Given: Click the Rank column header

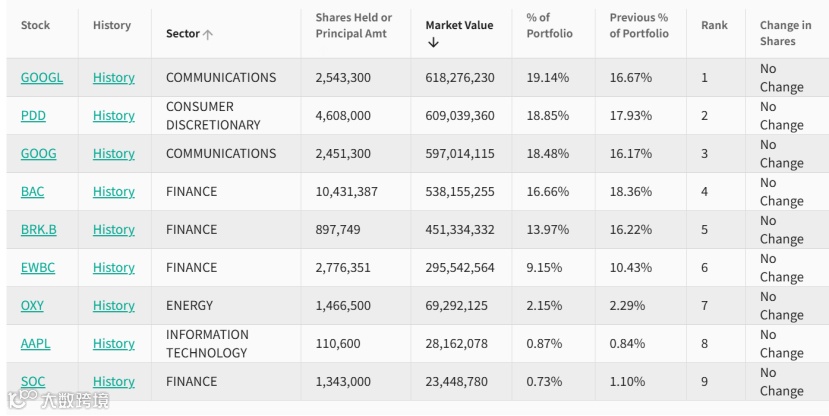Looking at the screenshot, I should tap(714, 25).
